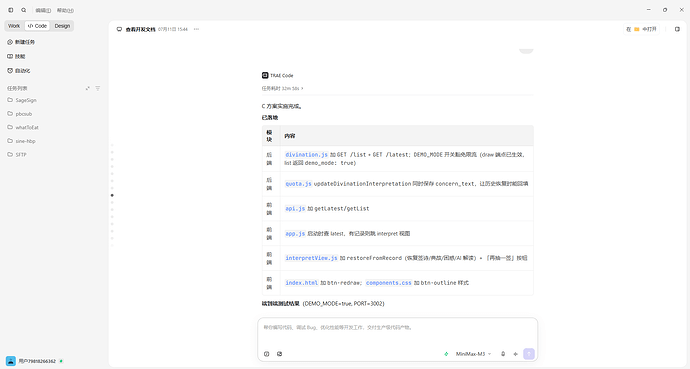Click the purple send arrow button
The width and height of the screenshot is (690, 369).
click(529, 354)
